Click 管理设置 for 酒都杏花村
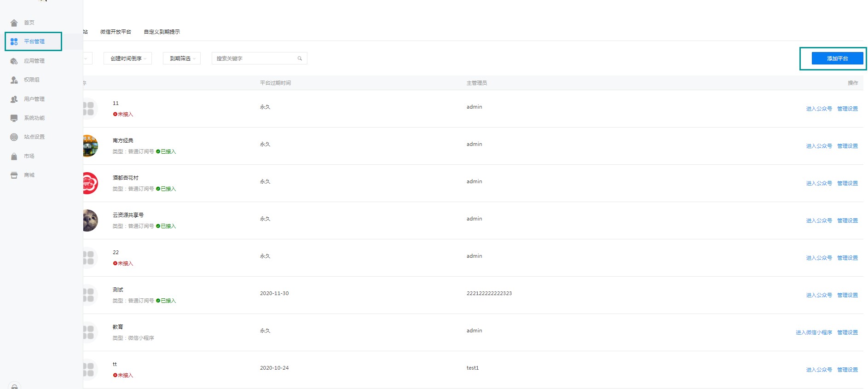This screenshot has height=389, width=868. tap(847, 183)
